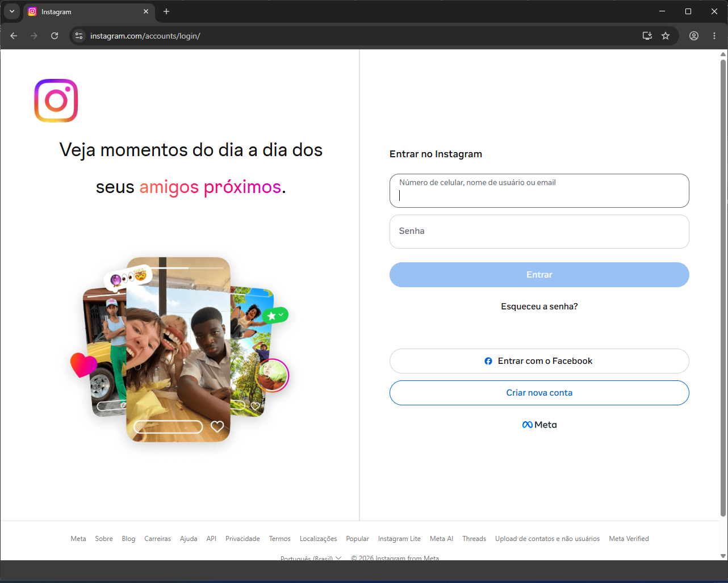Screen dimensions: 728x583
Task: Click the Senha password field
Action: click(539, 232)
